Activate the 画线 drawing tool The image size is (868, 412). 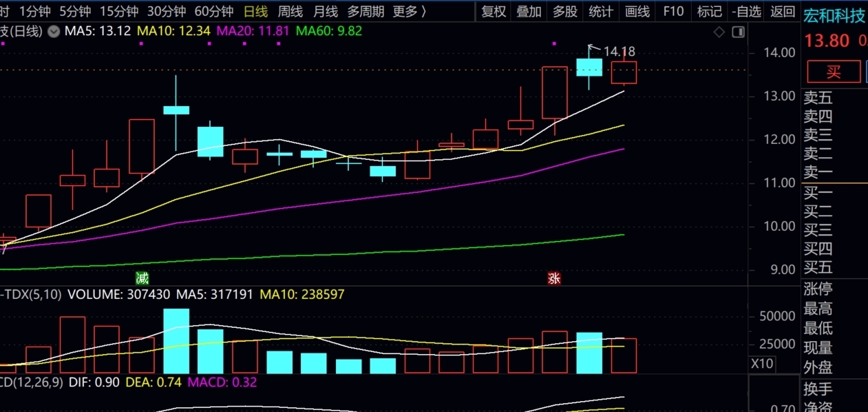[x=637, y=11]
